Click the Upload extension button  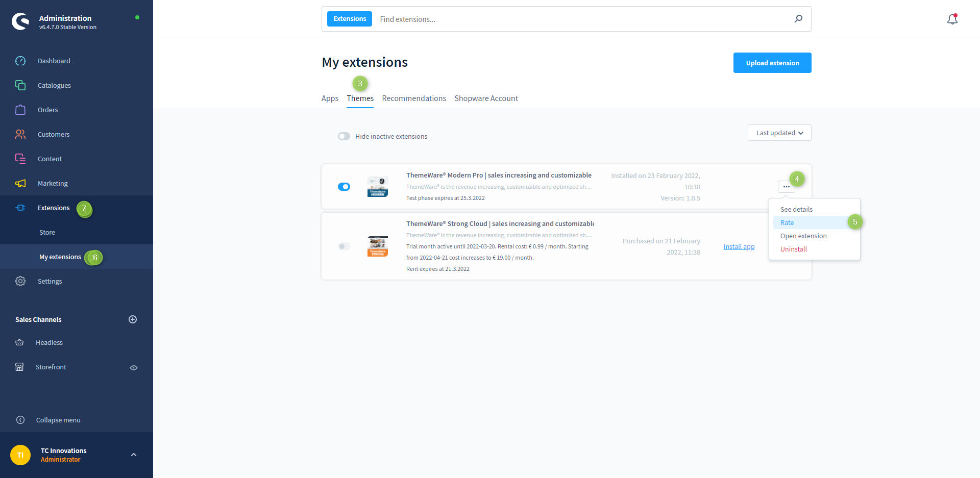coord(772,63)
